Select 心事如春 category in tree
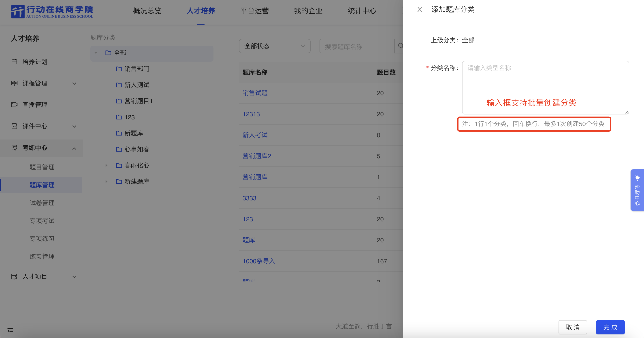The image size is (644, 338). [x=137, y=149]
